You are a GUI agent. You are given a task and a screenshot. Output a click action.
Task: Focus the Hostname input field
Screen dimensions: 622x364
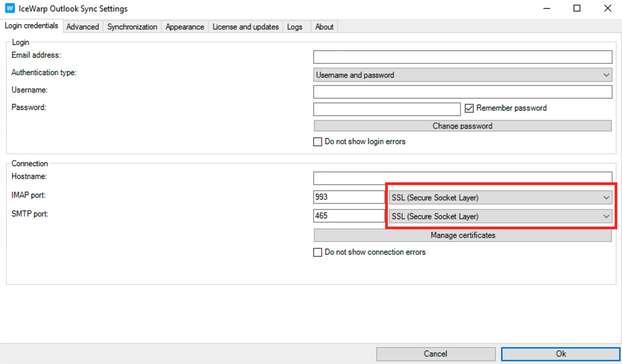462,178
